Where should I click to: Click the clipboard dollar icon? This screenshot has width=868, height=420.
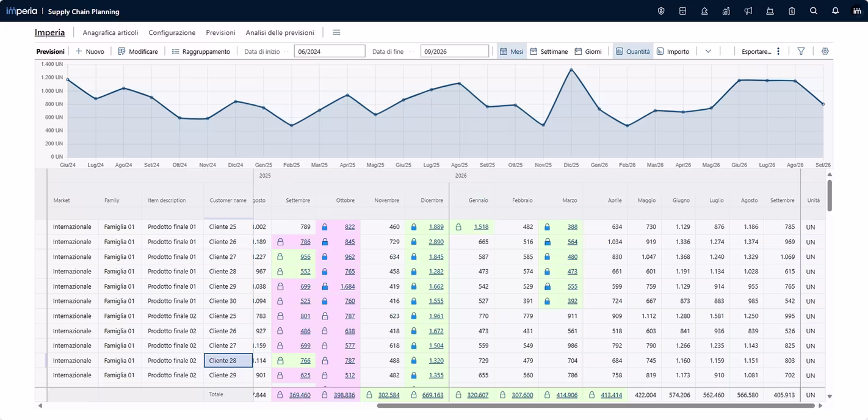(792, 11)
